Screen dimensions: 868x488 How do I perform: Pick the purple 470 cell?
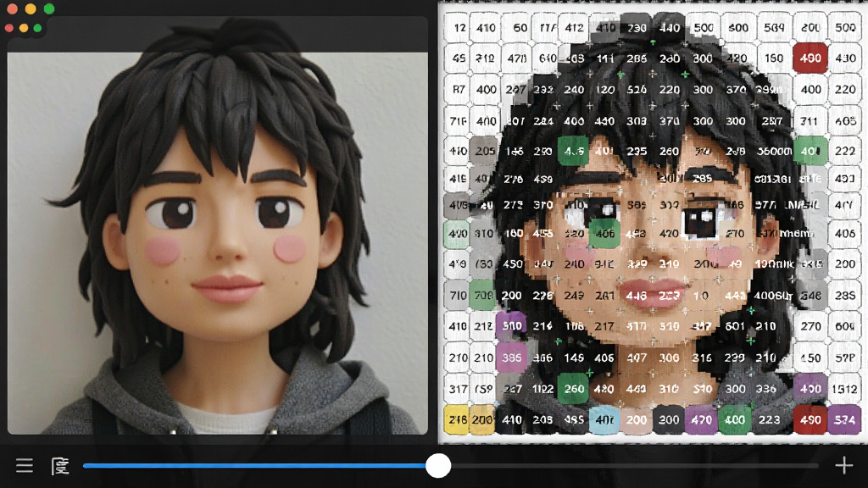pyautogui.click(x=701, y=420)
